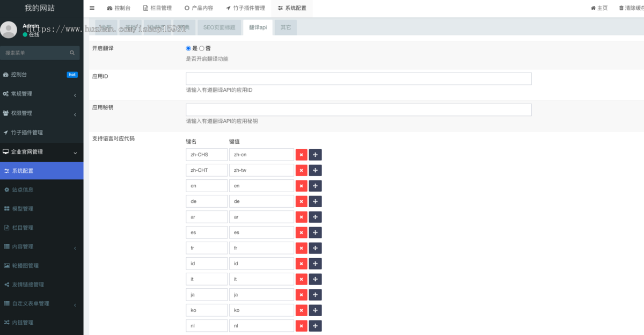Select 否 radio to disable translation
This screenshot has width=644, height=335.
[202, 48]
